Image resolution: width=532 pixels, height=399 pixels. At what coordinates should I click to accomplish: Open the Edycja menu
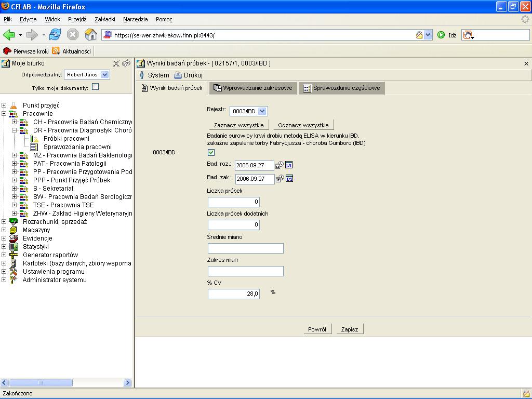pos(28,19)
